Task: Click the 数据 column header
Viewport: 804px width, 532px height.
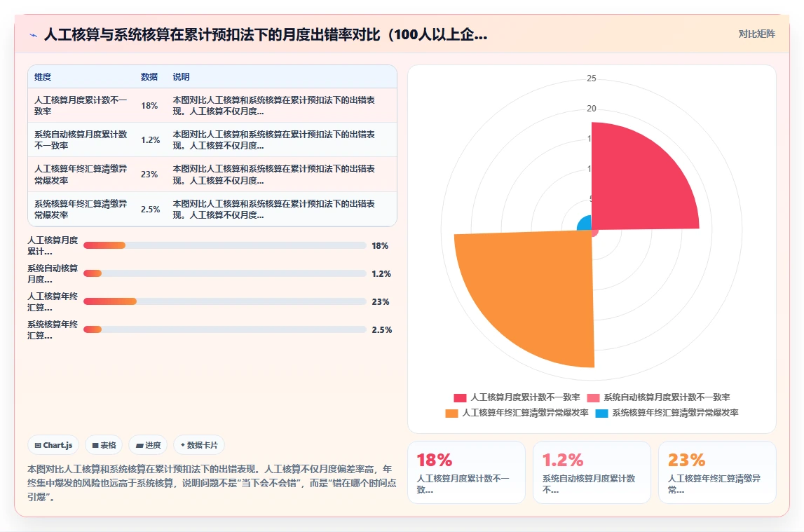Action: click(x=149, y=77)
